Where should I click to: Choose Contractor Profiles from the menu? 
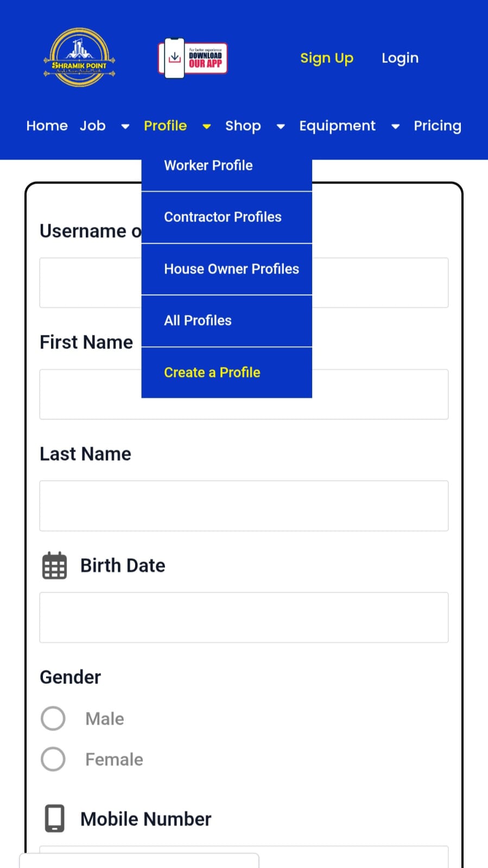pyautogui.click(x=227, y=217)
